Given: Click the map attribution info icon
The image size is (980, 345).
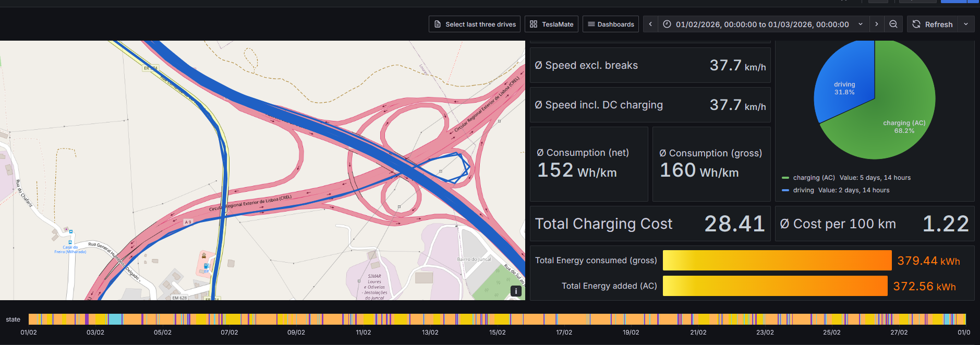Looking at the screenshot, I should 516,291.
